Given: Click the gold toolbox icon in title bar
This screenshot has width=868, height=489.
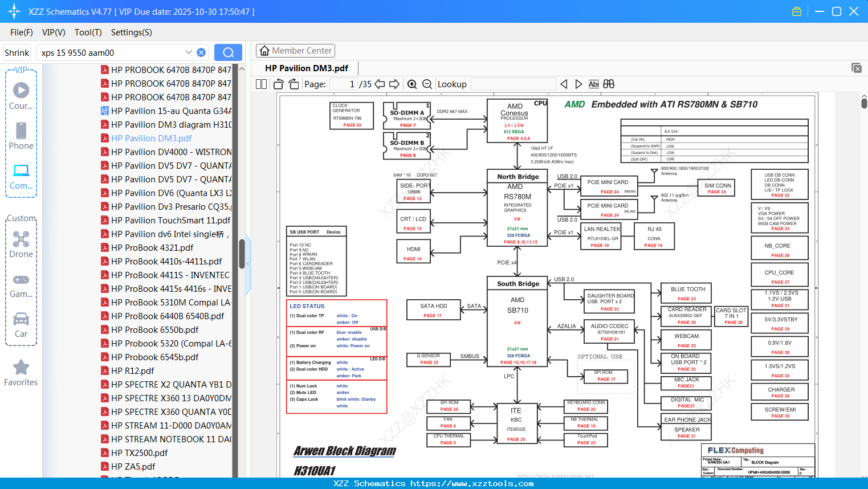Looking at the screenshot, I should pyautogui.click(x=797, y=11).
